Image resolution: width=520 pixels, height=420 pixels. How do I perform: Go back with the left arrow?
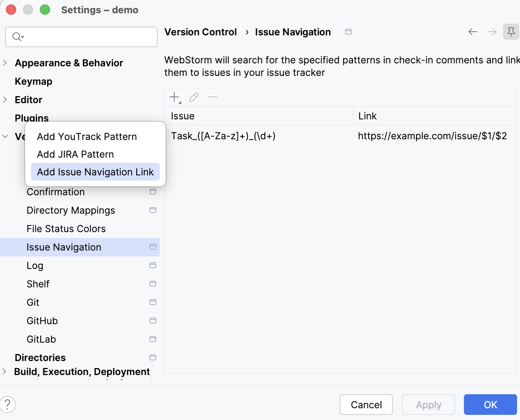(473, 32)
